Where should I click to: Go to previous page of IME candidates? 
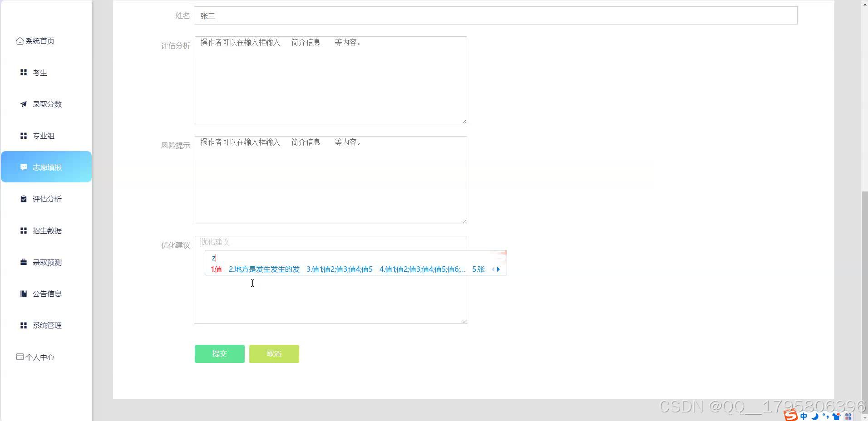(493, 269)
